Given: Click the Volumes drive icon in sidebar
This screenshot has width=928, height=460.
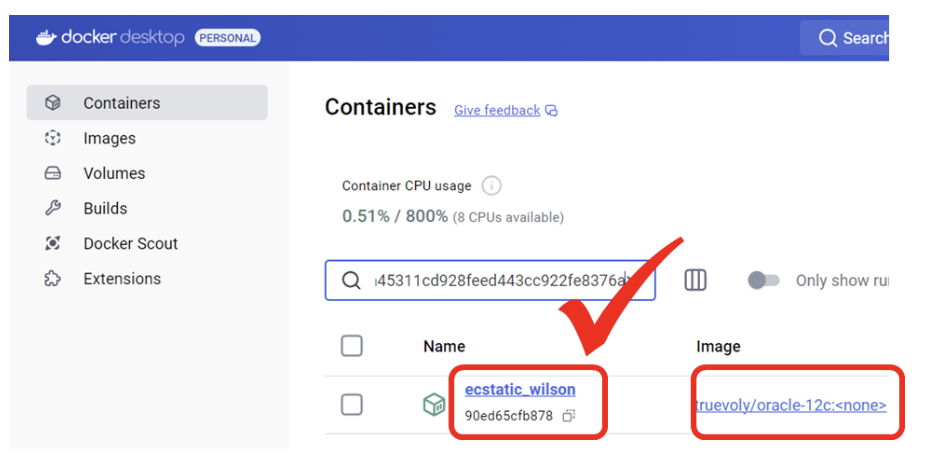Looking at the screenshot, I should pos(54,173).
